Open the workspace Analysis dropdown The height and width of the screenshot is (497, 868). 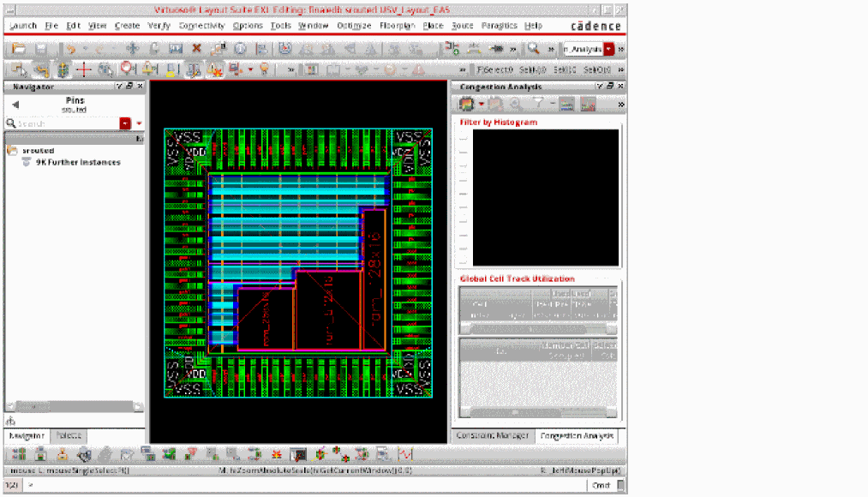608,49
